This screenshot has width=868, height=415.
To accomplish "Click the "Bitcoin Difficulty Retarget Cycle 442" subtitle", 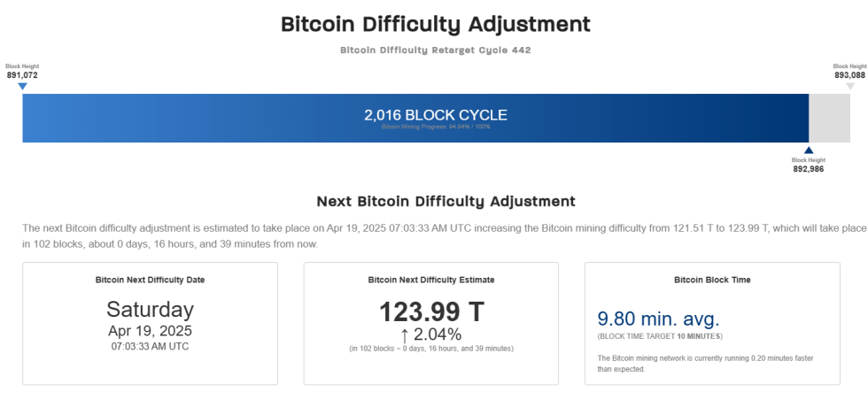I will point(435,50).
